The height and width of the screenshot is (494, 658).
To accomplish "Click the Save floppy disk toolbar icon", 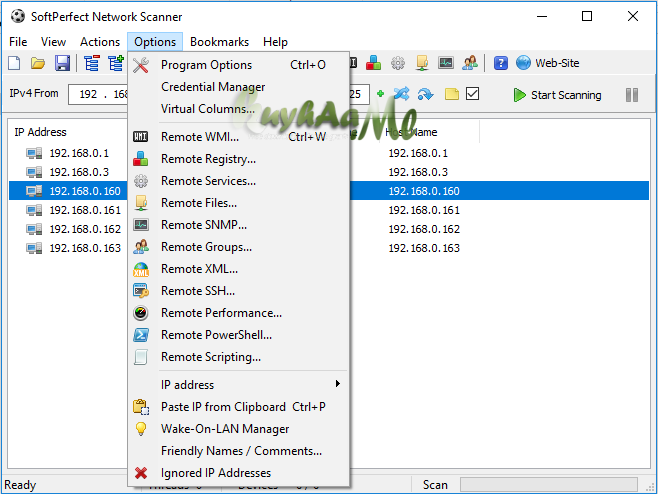I will click(x=62, y=63).
